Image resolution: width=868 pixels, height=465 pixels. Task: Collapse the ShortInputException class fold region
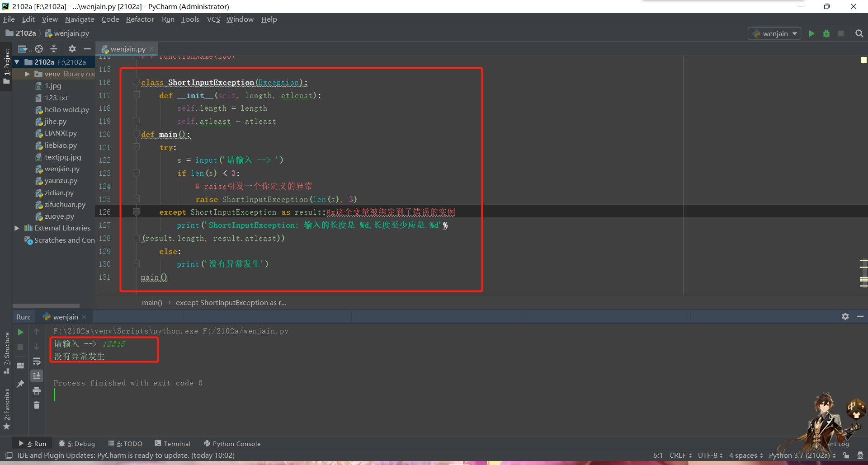(136, 82)
